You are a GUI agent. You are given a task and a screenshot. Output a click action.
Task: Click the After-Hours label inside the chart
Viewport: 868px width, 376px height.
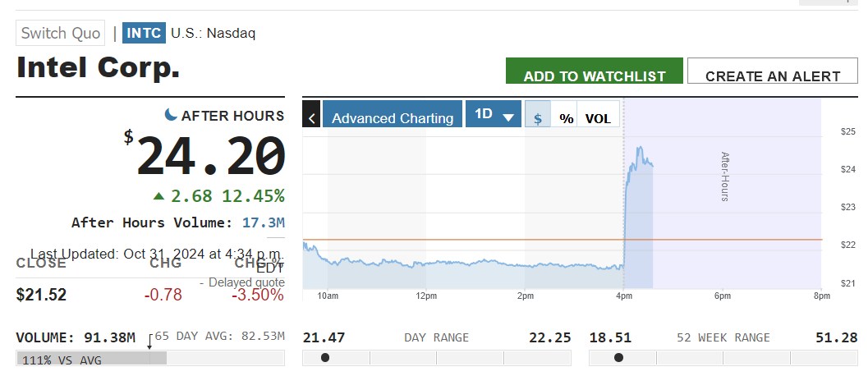point(725,177)
